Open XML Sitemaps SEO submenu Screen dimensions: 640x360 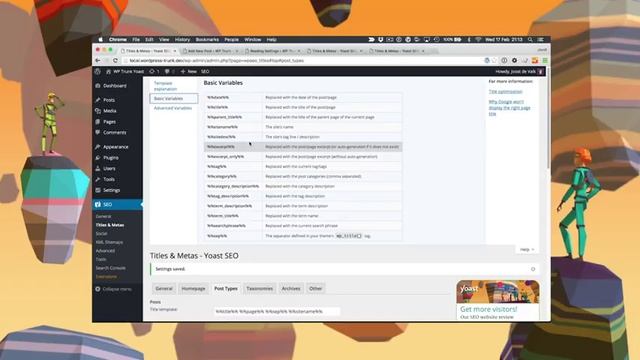click(x=109, y=242)
